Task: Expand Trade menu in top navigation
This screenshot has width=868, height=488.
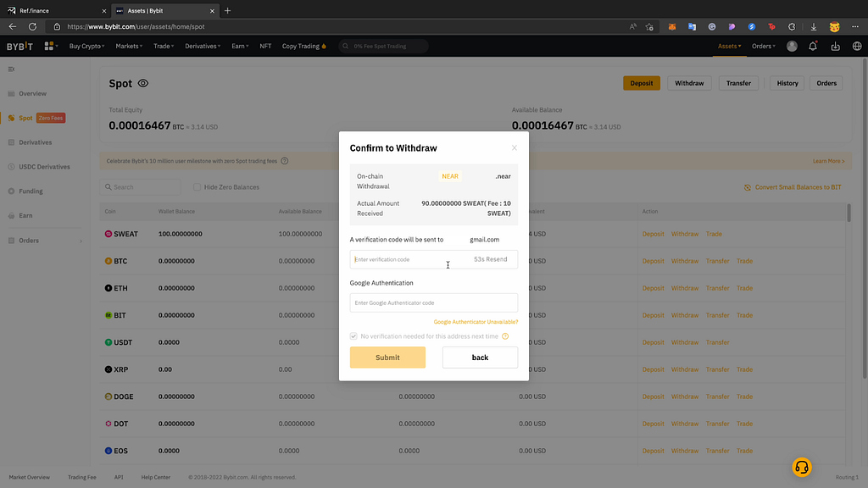Action: click(x=164, y=47)
